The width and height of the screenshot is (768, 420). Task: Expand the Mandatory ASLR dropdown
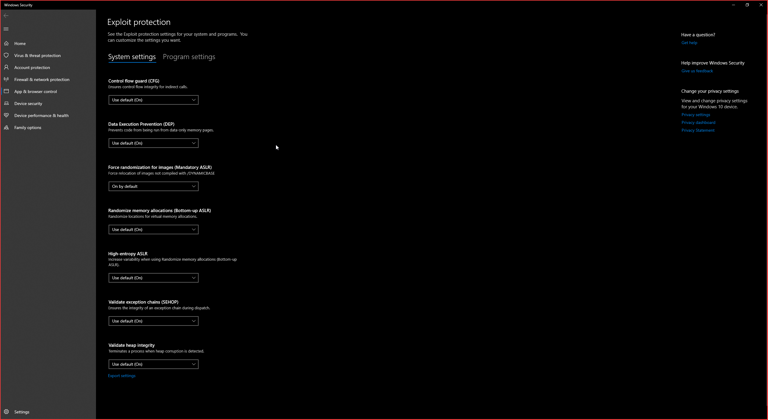tap(153, 186)
